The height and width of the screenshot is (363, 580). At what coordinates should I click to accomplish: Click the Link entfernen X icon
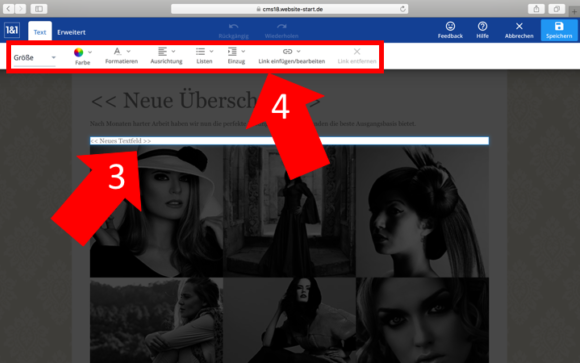pyautogui.click(x=357, y=51)
